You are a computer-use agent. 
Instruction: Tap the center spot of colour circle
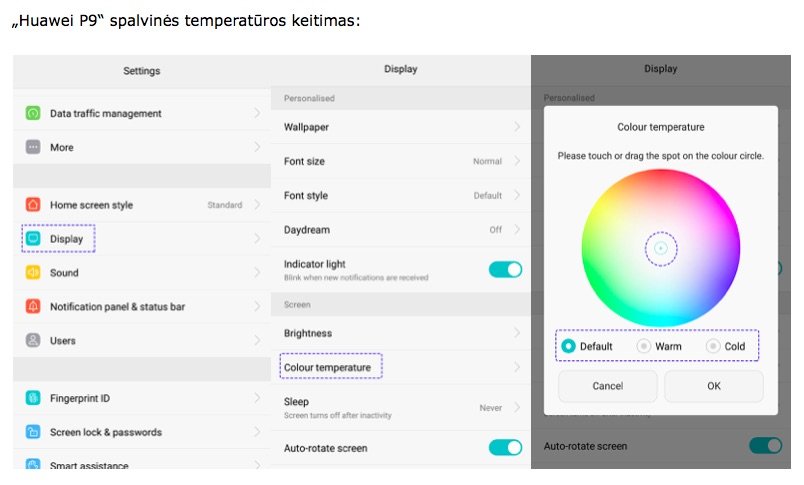click(661, 248)
